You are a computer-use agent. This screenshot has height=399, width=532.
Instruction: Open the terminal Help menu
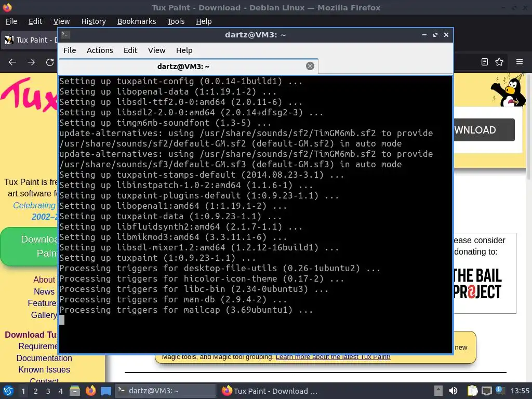click(x=184, y=50)
